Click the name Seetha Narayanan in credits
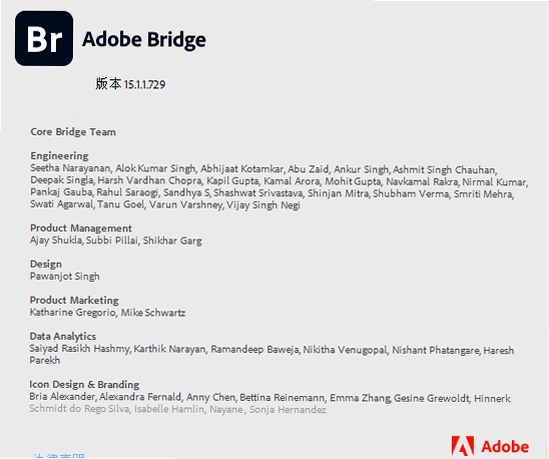This screenshot has height=459, width=549. click(x=70, y=168)
